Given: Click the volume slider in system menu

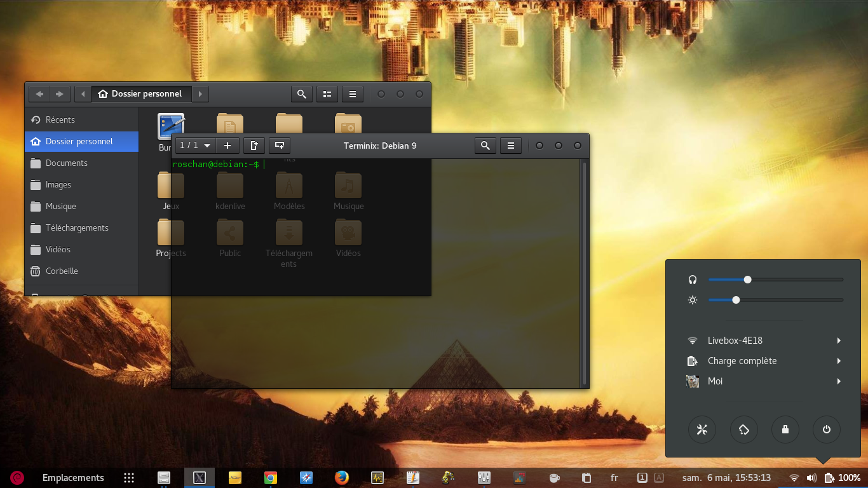Looking at the screenshot, I should 775,280.
